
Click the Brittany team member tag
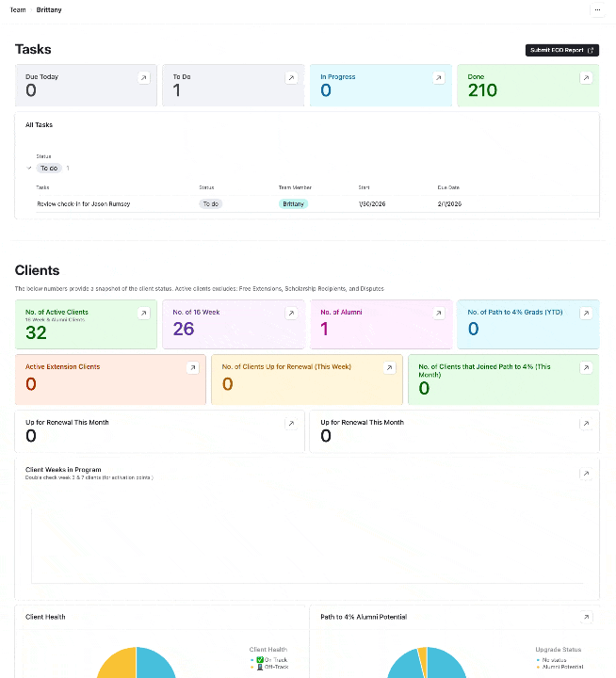[293, 203]
